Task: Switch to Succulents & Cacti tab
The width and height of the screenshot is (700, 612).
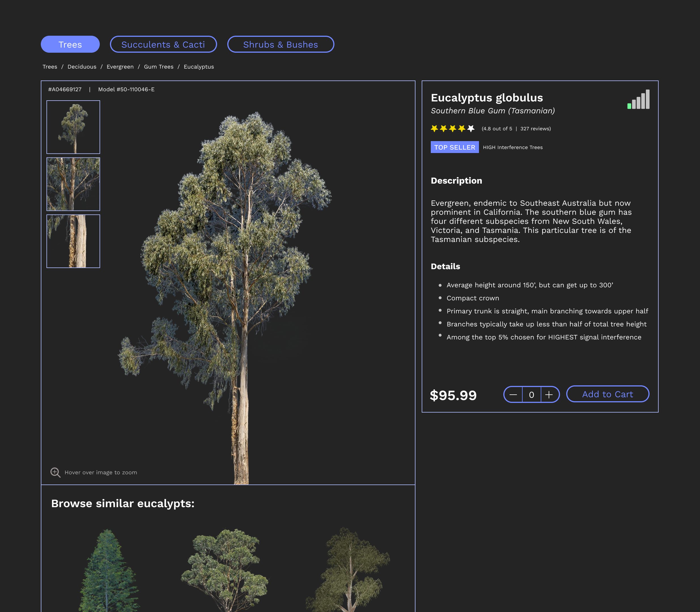Action: (163, 44)
